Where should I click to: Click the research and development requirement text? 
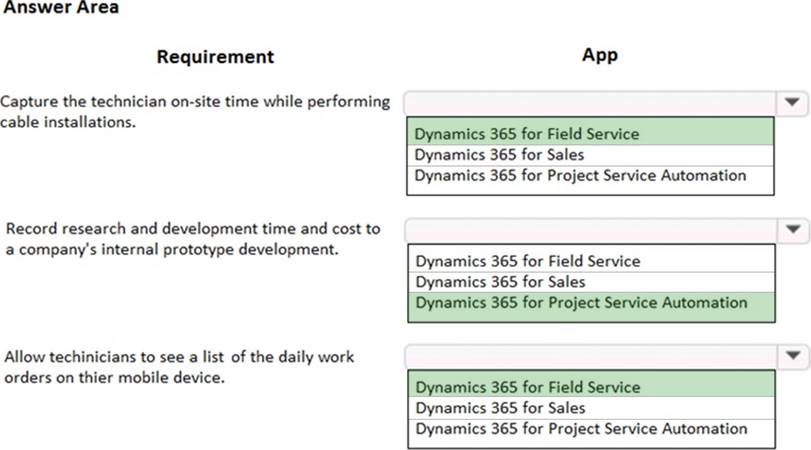(x=190, y=239)
